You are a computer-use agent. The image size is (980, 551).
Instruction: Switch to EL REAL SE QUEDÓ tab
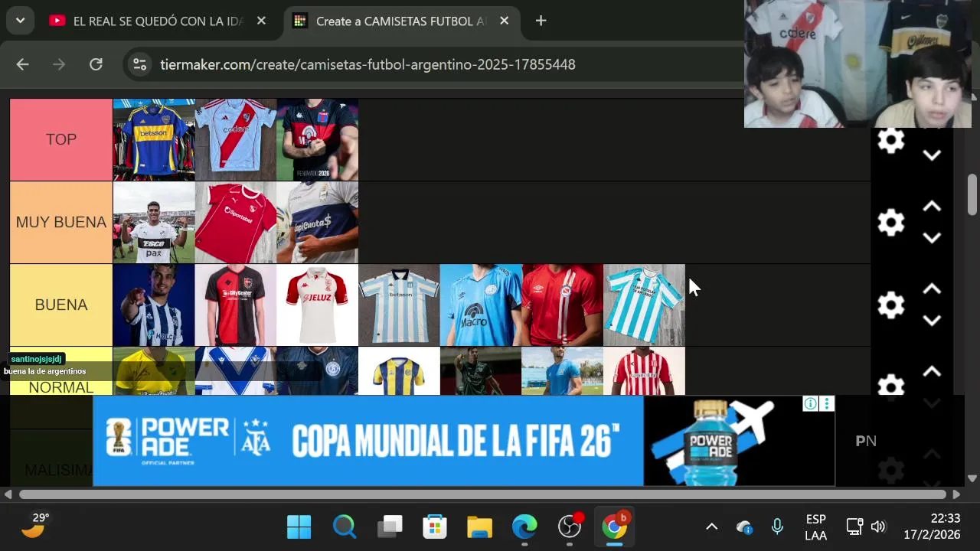pos(158,21)
